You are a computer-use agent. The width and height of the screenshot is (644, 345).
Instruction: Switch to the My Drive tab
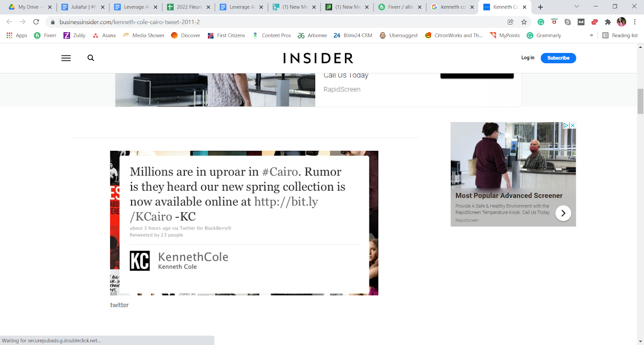tap(27, 7)
